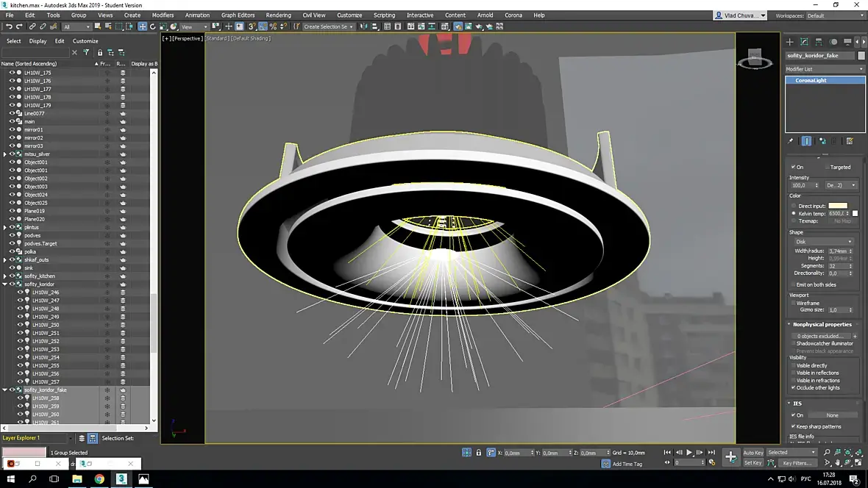The height and width of the screenshot is (488, 868).
Task: Click the Go to Start playback icon
Action: (x=668, y=453)
